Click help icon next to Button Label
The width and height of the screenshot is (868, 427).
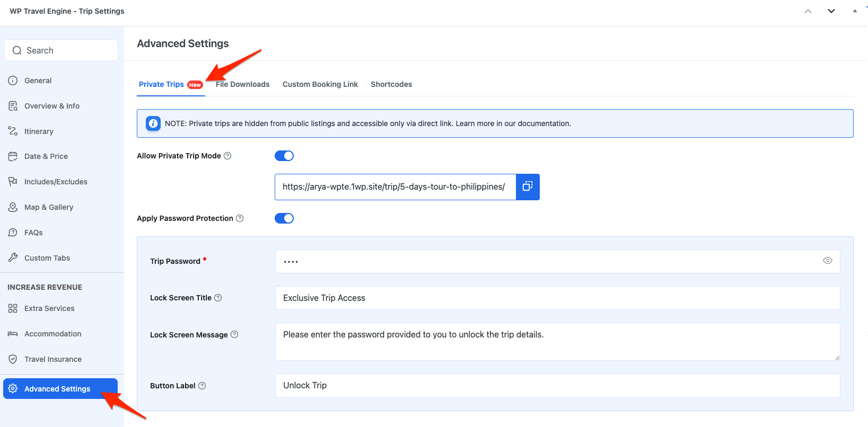[202, 386]
